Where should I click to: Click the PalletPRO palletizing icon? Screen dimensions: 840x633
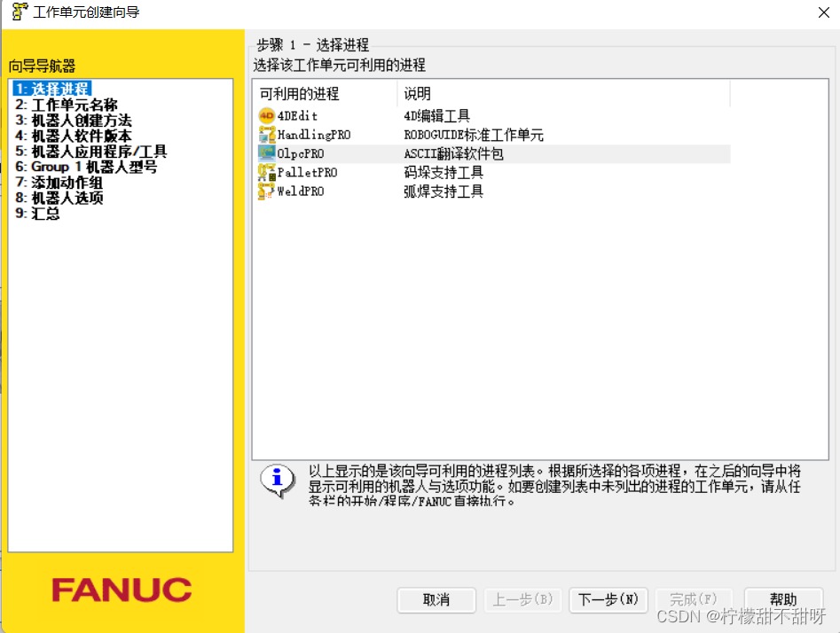(267, 173)
